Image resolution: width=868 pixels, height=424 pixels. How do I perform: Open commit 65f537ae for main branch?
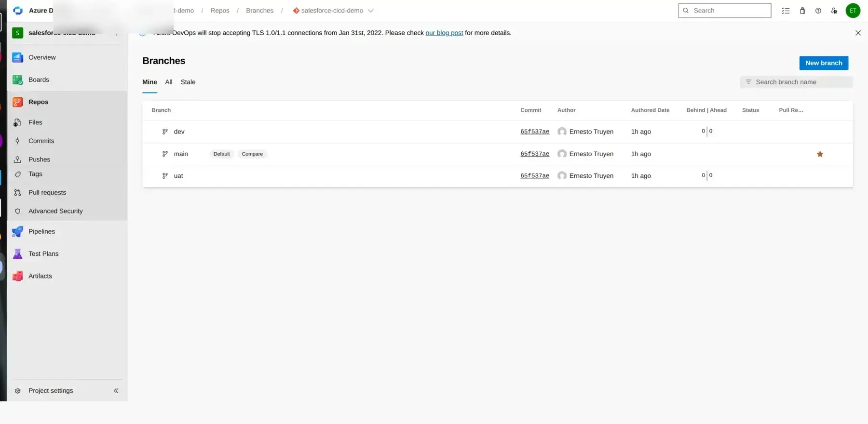tap(535, 154)
